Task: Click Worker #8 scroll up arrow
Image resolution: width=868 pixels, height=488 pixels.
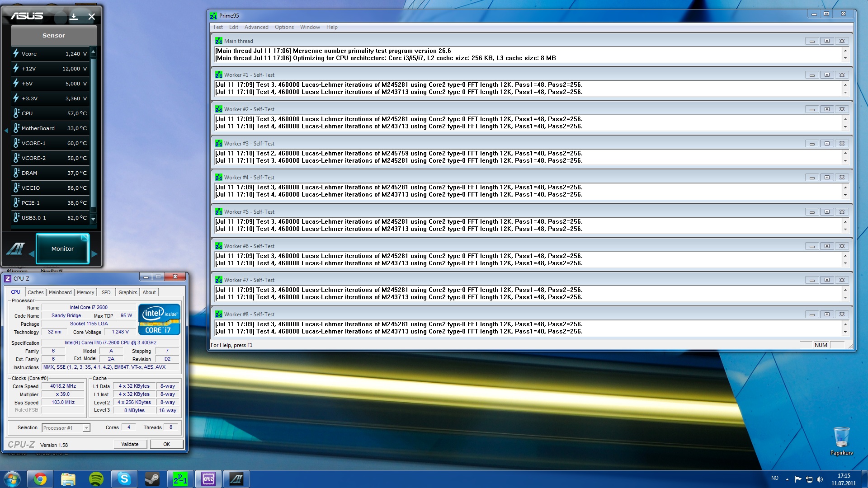Action: tap(845, 324)
